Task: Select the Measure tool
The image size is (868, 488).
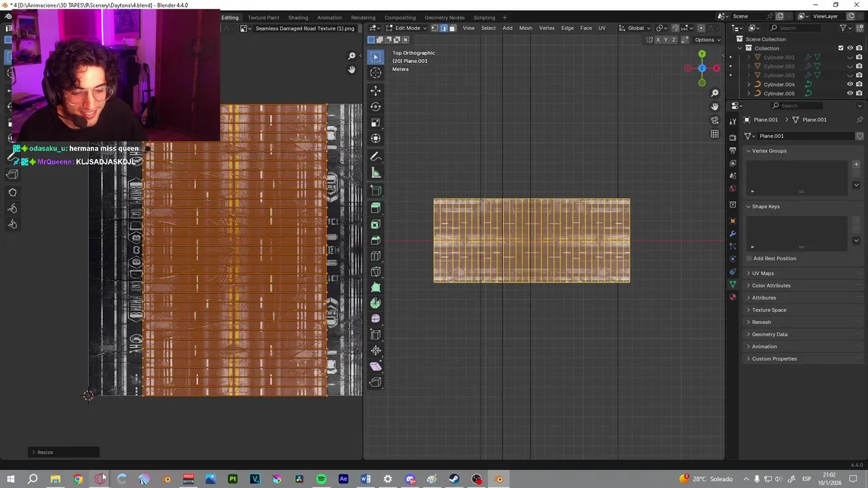Action: 376,173
